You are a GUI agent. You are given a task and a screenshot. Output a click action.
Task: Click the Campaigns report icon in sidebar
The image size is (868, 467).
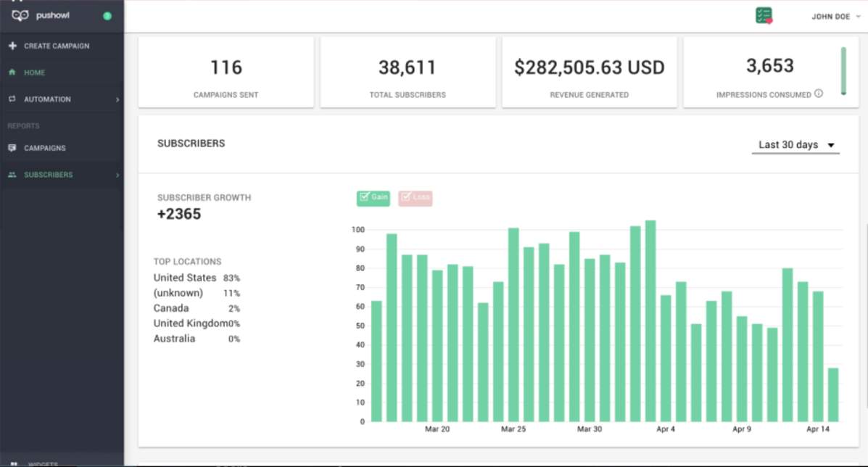pyautogui.click(x=12, y=148)
